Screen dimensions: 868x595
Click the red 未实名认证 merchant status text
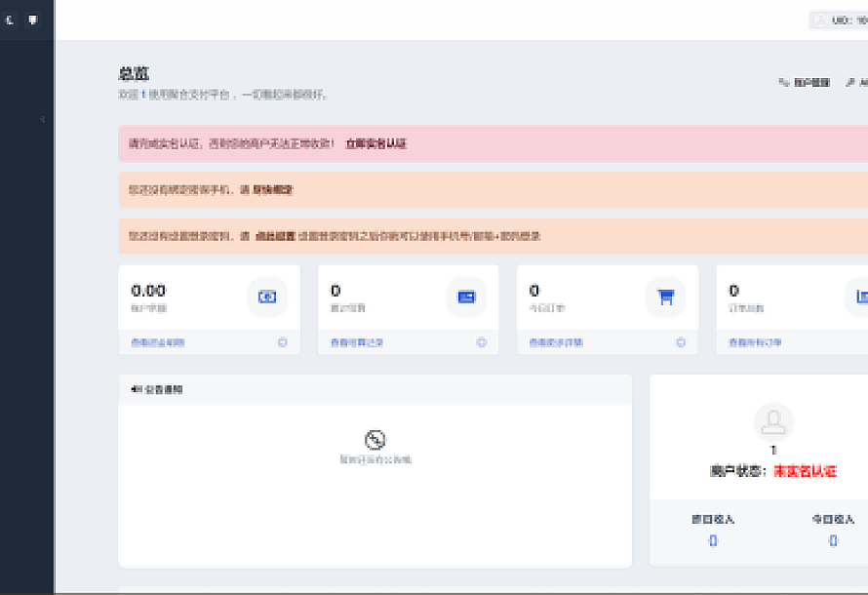pos(805,471)
